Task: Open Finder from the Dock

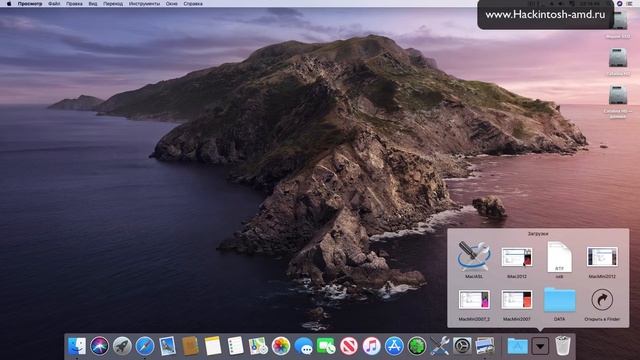Action: click(77, 346)
